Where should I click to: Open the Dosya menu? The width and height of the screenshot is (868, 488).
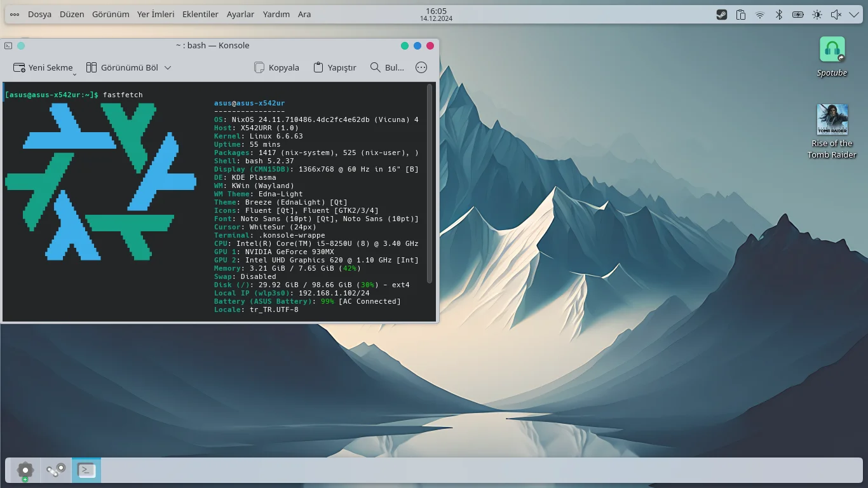(x=39, y=15)
